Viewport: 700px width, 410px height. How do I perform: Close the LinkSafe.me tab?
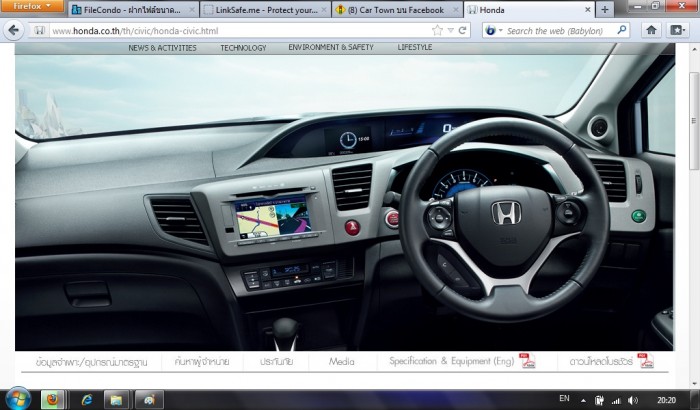[x=324, y=10]
